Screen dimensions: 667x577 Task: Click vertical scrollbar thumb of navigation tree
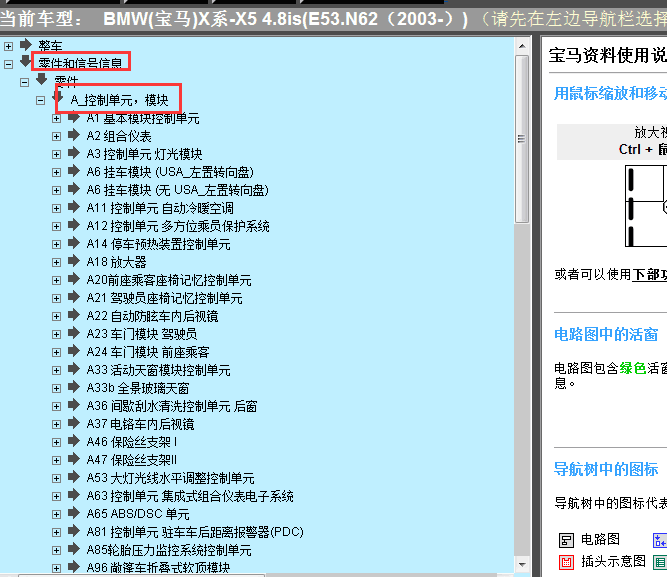522,139
